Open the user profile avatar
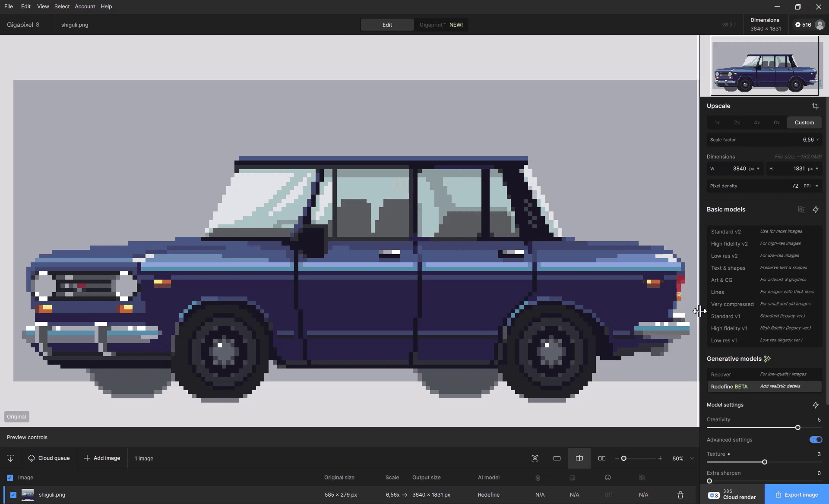 tap(820, 25)
